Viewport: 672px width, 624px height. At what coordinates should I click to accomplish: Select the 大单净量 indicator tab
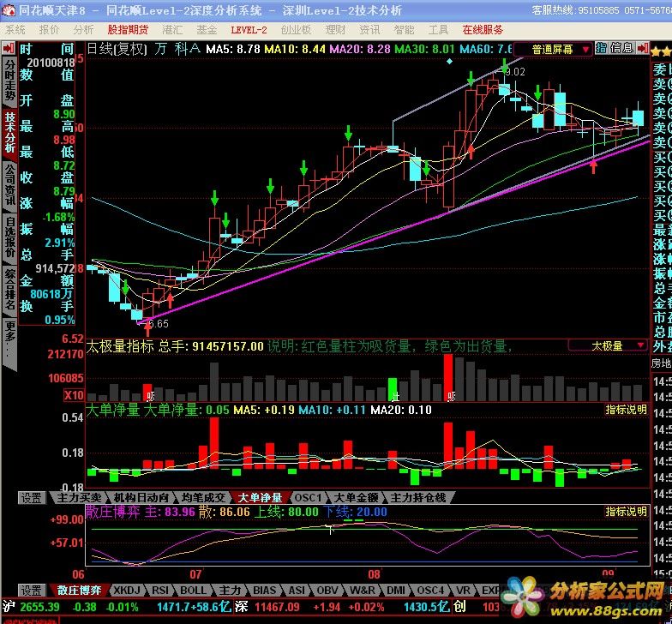coord(260,497)
